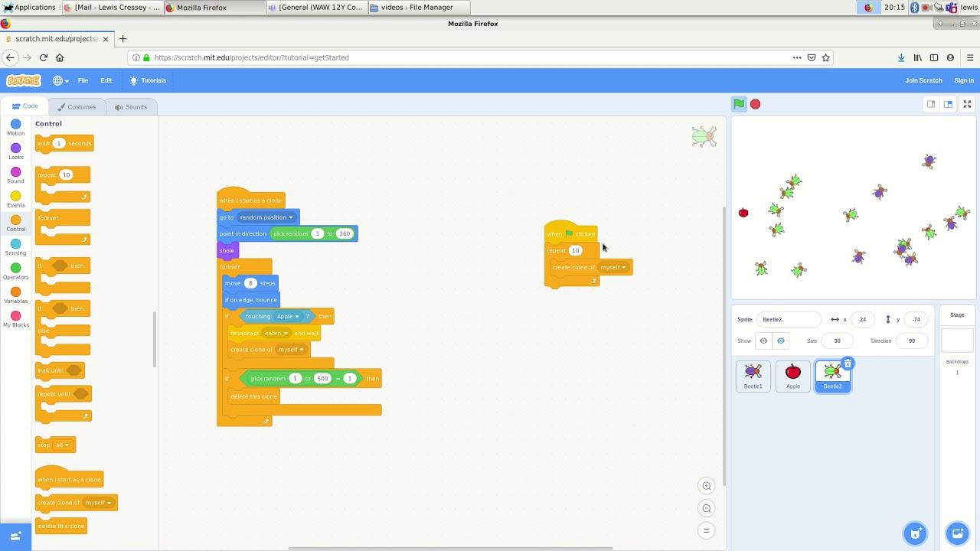980x551 pixels.
Task: Switch to Mail - Lewis Cressey taskbar window
Action: [112, 7]
